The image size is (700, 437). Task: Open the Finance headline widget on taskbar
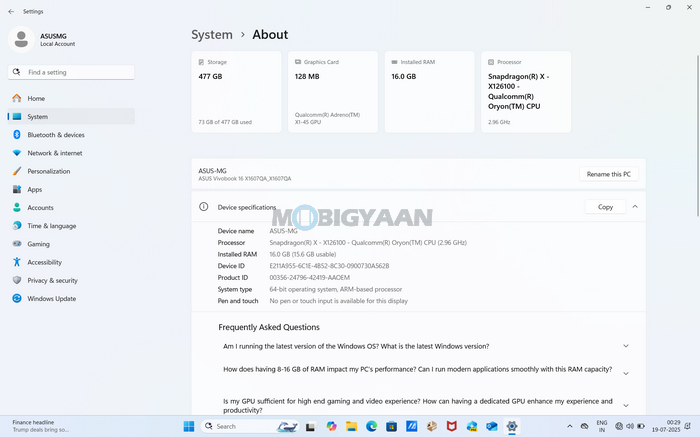click(x=40, y=426)
